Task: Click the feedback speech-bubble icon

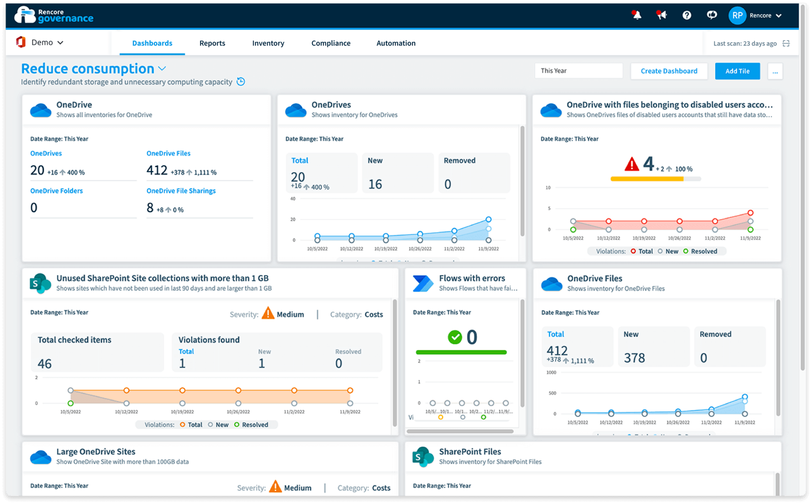Action: [712, 15]
